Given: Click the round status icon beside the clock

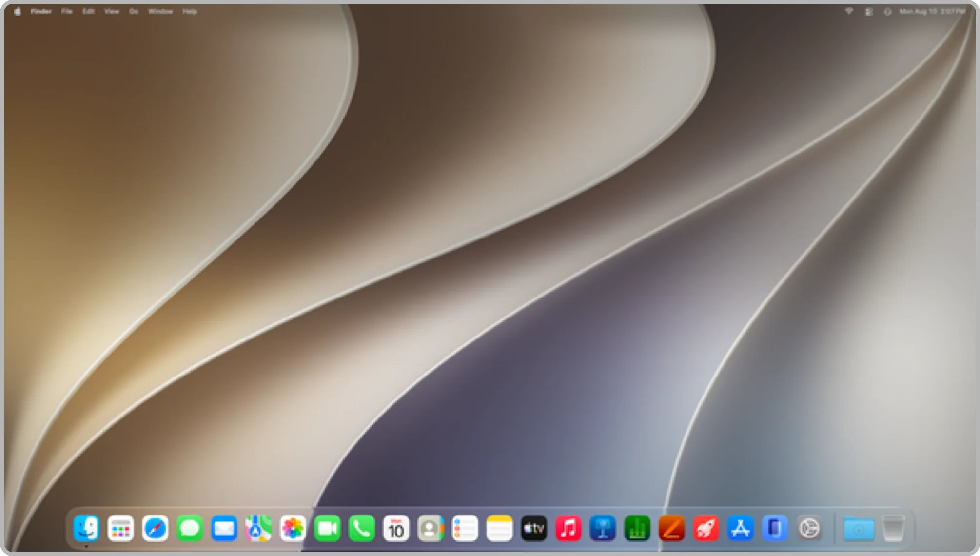Looking at the screenshot, I should pos(888,11).
